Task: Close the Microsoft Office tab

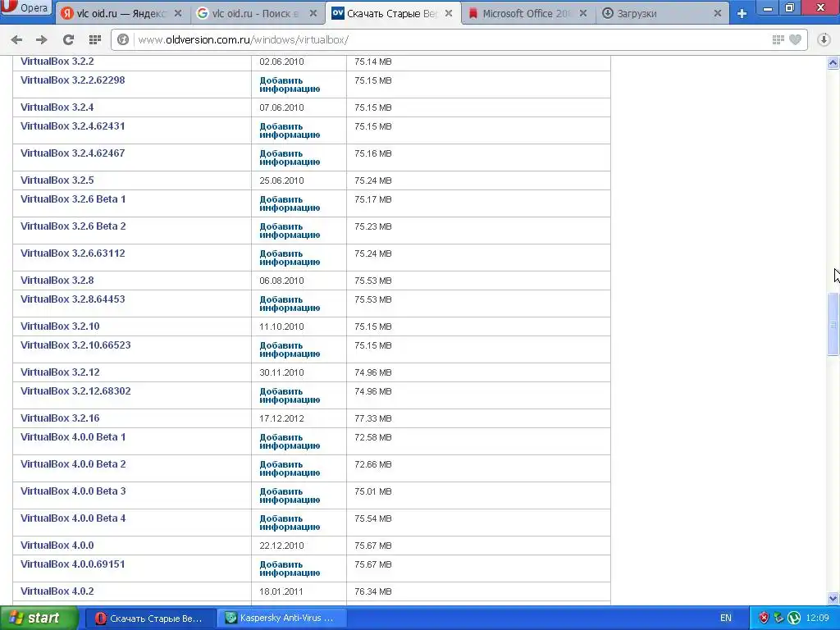Action: [583, 13]
